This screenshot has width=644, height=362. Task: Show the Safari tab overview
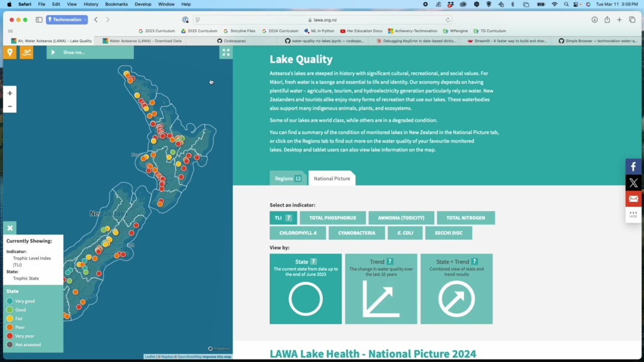click(632, 20)
